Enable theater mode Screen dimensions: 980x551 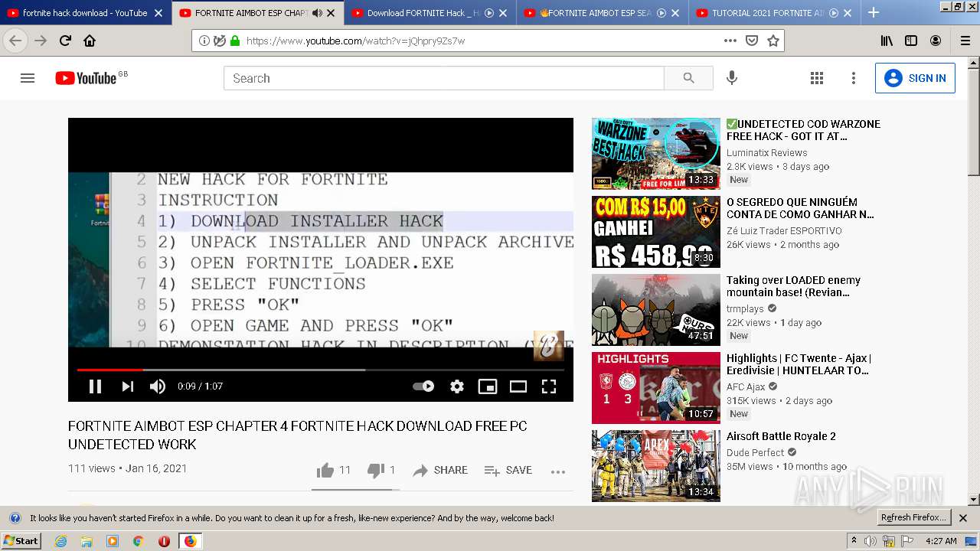[518, 386]
